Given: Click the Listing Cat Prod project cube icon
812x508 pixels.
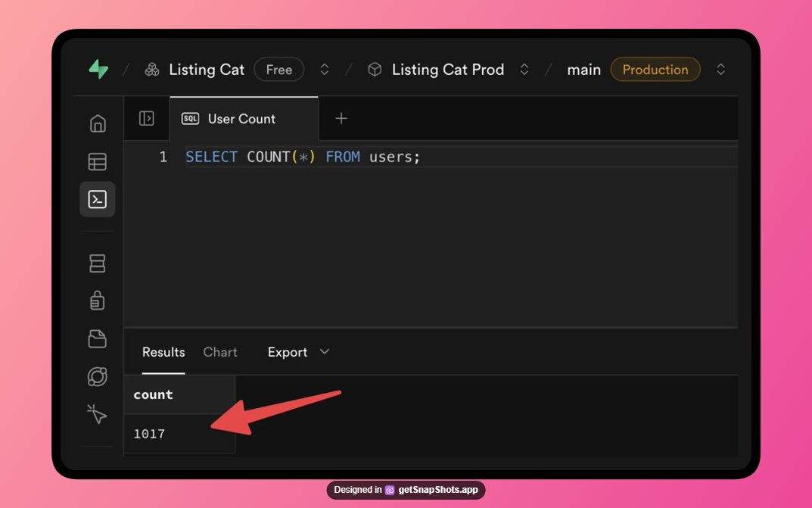Looking at the screenshot, I should point(375,70).
